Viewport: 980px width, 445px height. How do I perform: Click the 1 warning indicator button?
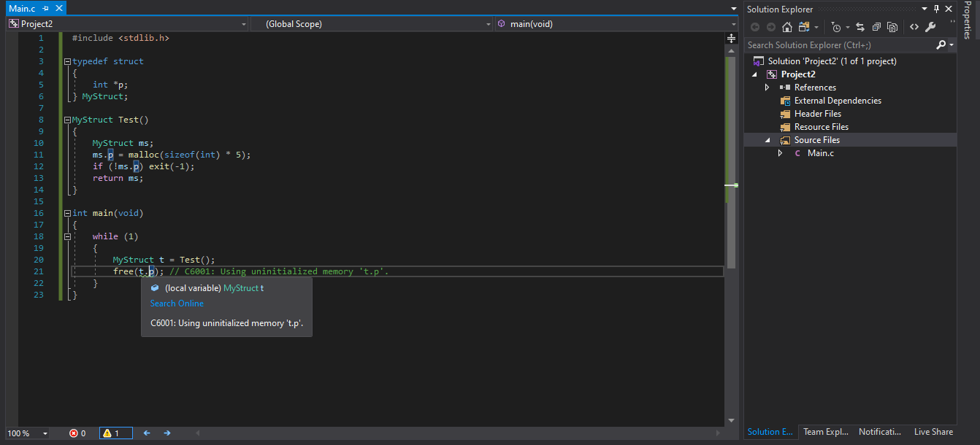tap(115, 433)
